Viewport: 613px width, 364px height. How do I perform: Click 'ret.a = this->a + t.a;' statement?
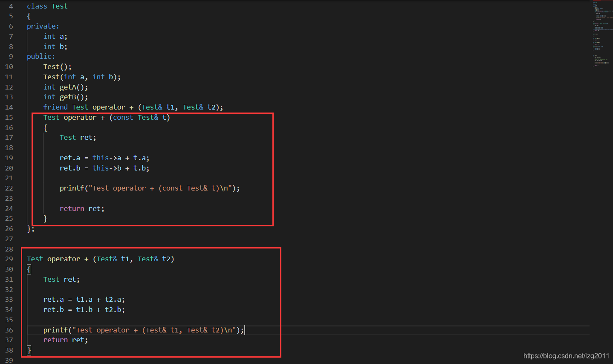tap(104, 158)
